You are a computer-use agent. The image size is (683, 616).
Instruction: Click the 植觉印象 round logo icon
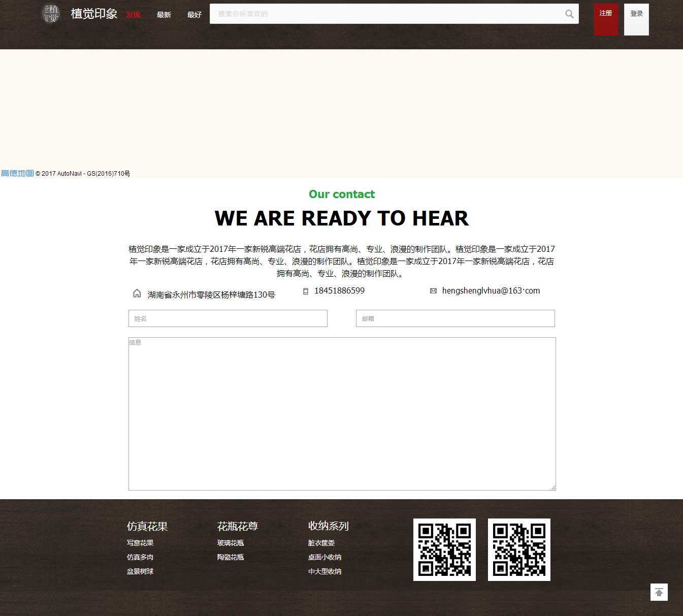tap(50, 14)
